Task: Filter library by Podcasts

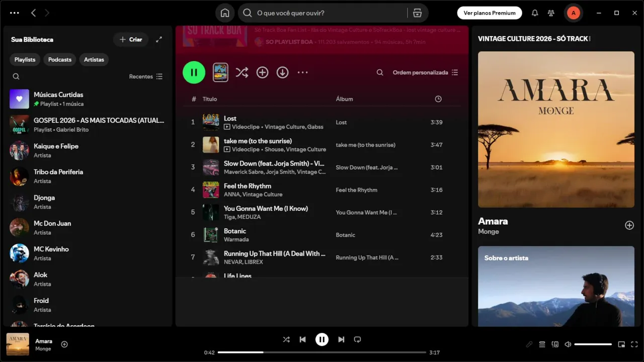Action: point(60,59)
